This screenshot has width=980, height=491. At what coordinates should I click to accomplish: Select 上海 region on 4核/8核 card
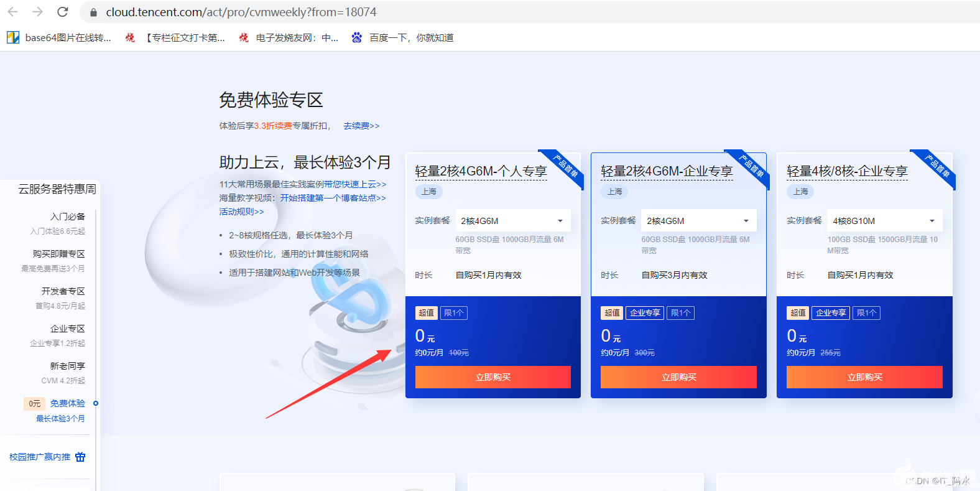(801, 192)
